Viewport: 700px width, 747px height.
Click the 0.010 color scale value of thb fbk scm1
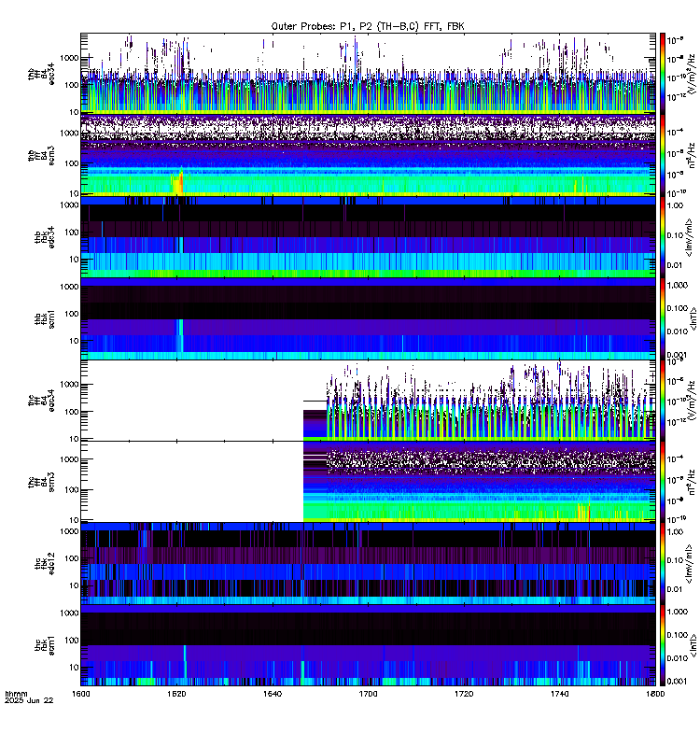tap(678, 331)
